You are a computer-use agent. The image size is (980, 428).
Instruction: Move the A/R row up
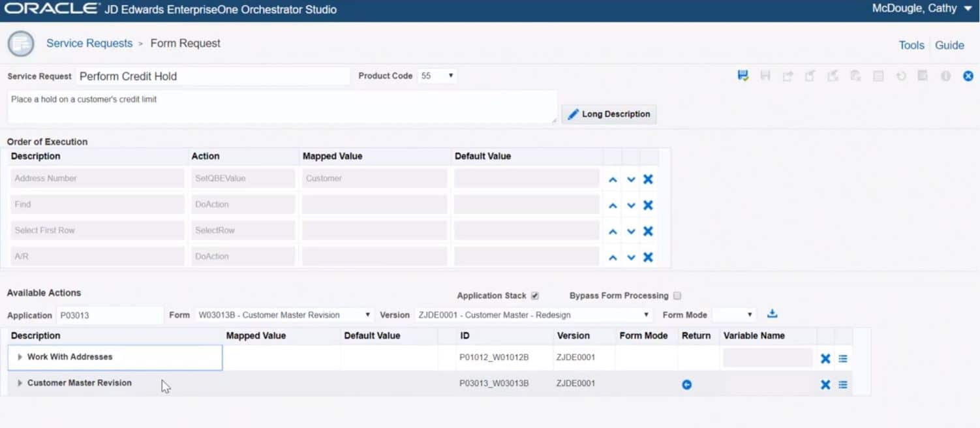[x=613, y=257]
